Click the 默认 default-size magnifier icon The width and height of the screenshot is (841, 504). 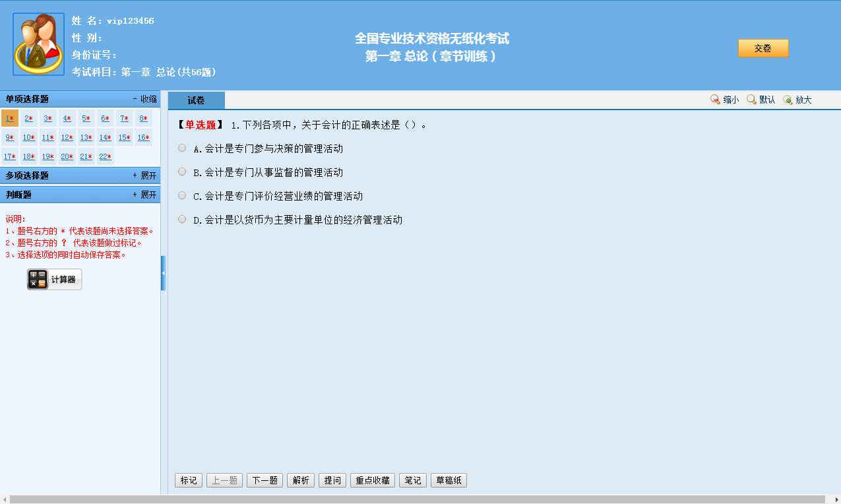click(751, 100)
